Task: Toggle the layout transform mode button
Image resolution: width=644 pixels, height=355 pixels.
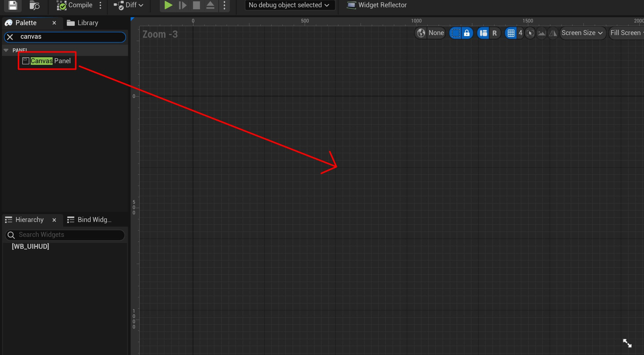Action: click(483, 33)
